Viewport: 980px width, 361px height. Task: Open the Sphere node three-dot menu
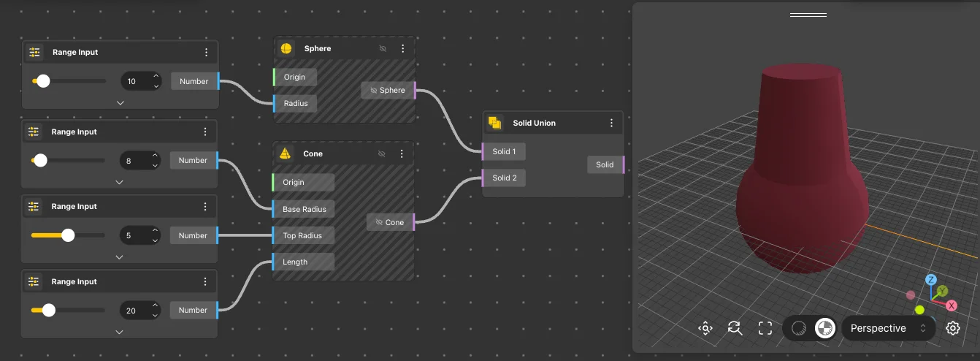click(x=402, y=49)
